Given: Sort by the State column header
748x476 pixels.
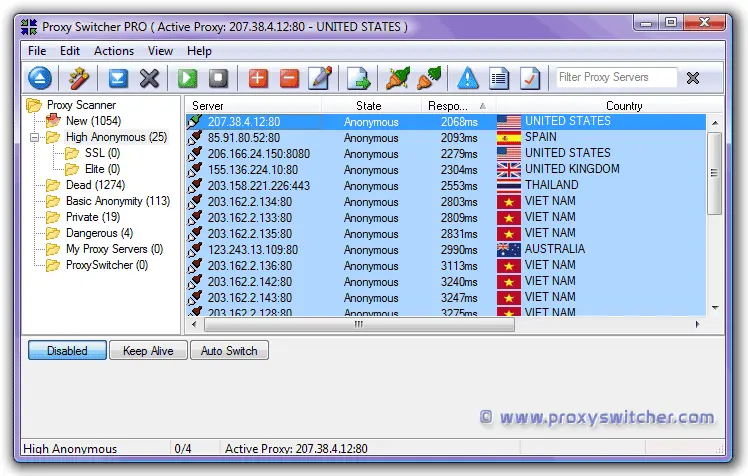Looking at the screenshot, I should pyautogui.click(x=371, y=105).
